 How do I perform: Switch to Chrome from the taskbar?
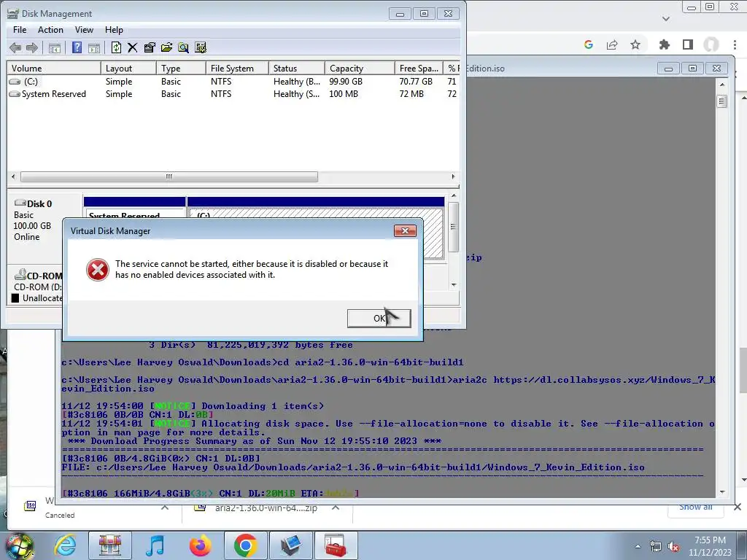point(246,545)
